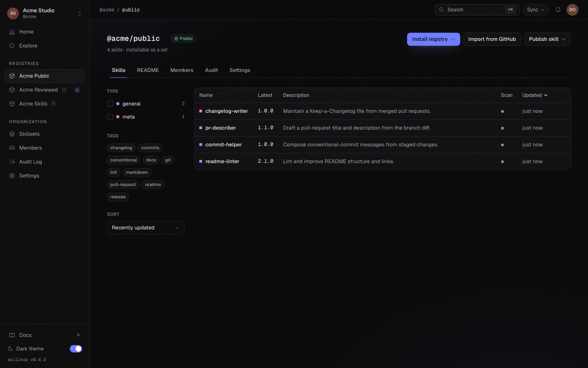This screenshot has width=588, height=368.
Task: Filter by the markdown tag
Action: [137, 172]
